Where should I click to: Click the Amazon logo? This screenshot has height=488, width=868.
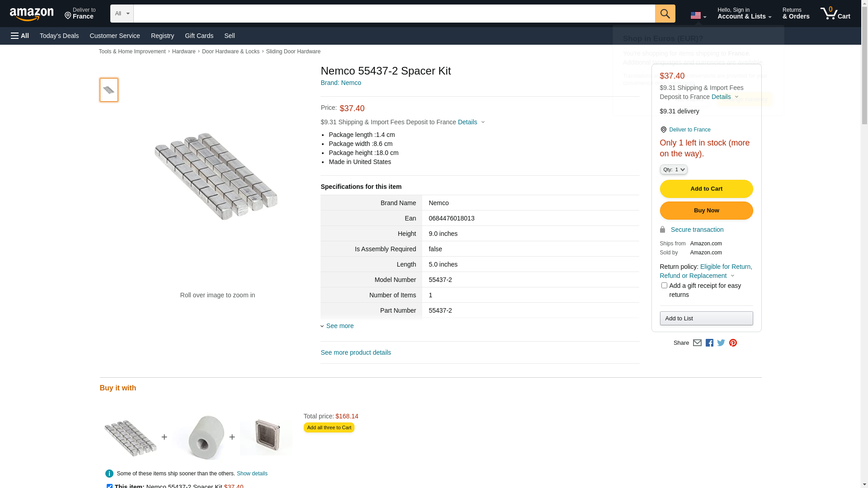pyautogui.click(x=32, y=14)
